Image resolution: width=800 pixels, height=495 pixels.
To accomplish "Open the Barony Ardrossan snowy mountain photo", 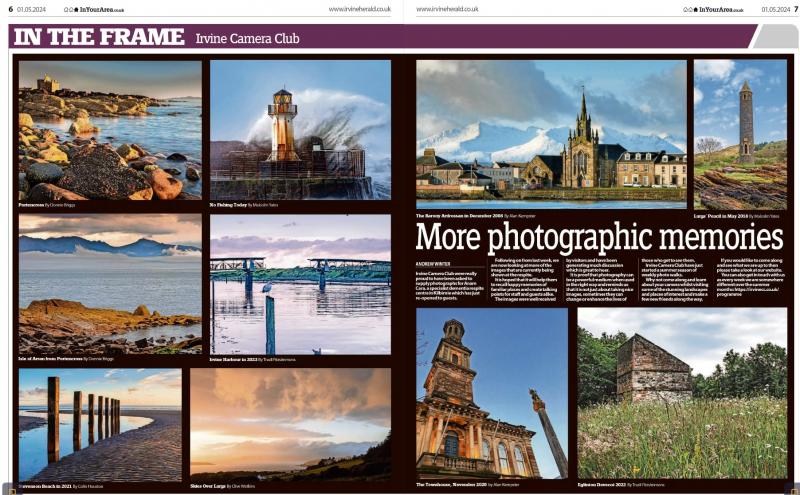I will 551,133.
